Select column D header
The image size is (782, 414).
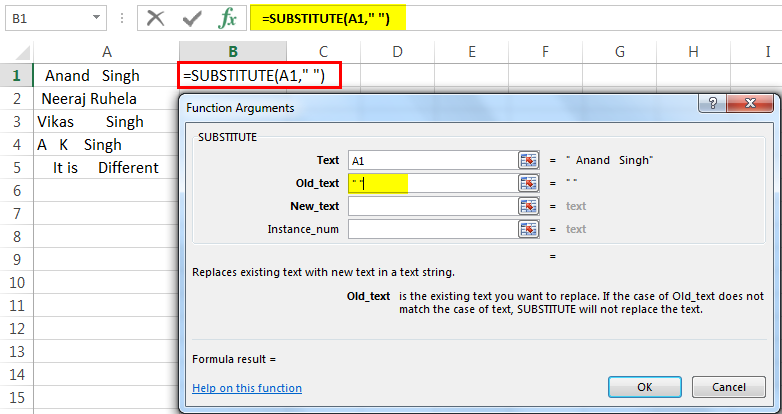[397, 51]
